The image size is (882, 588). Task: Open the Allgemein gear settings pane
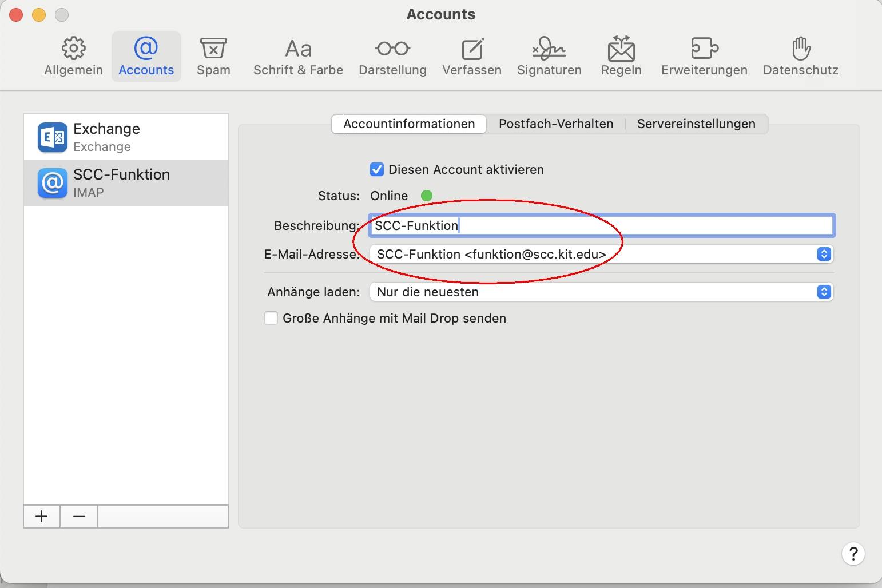(x=73, y=57)
